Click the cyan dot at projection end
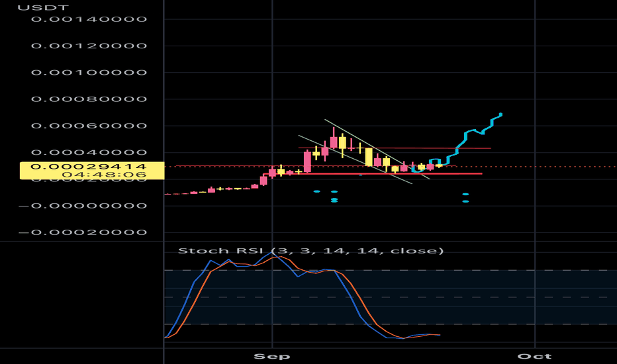617x364 pixels. point(500,114)
